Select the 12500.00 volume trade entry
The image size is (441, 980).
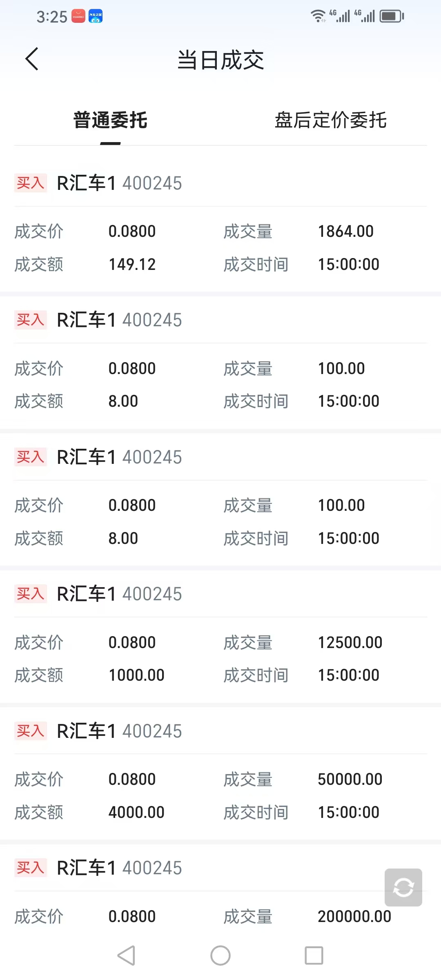point(350,642)
